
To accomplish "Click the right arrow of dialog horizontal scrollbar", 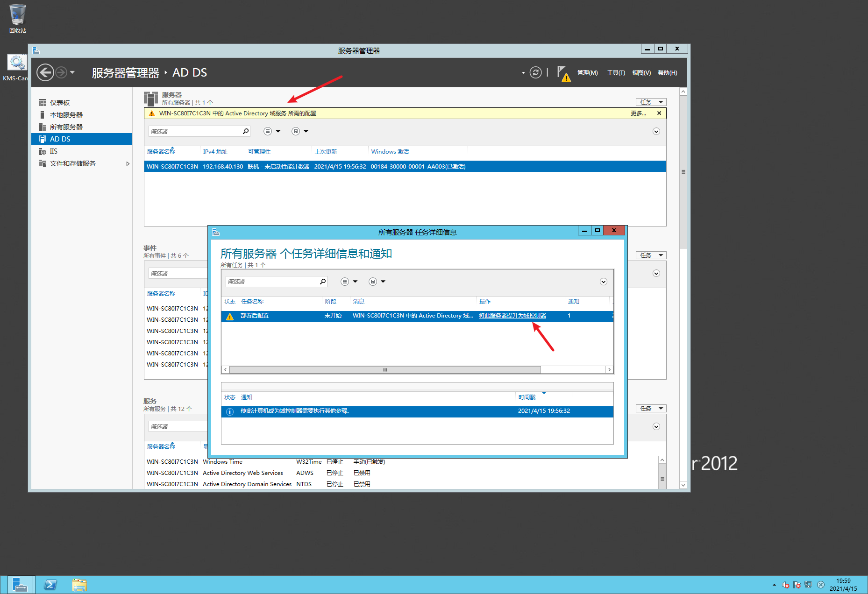I will (609, 370).
